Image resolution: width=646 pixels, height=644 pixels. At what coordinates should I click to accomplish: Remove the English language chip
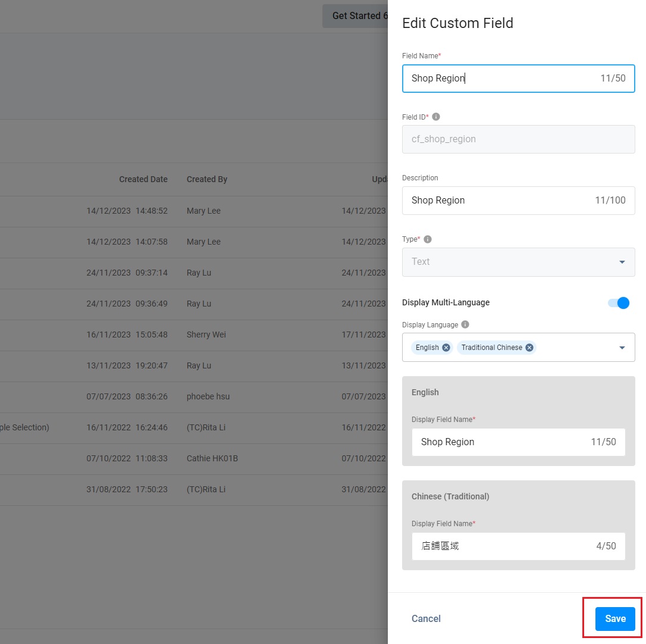[446, 348]
